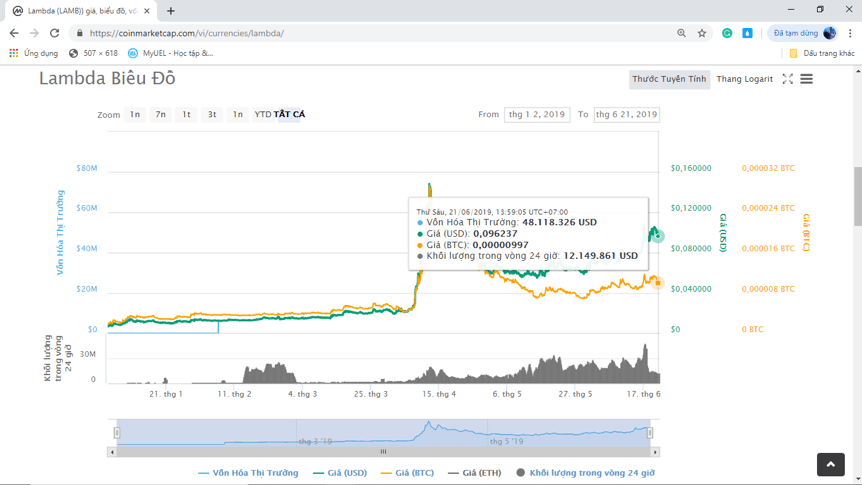Click the Lambda Biểu Đồ heading

pyautogui.click(x=107, y=79)
